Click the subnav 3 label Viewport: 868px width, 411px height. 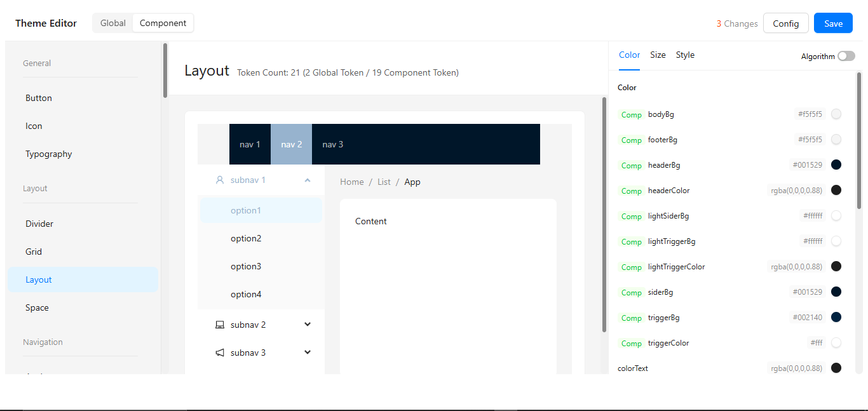pyautogui.click(x=248, y=353)
